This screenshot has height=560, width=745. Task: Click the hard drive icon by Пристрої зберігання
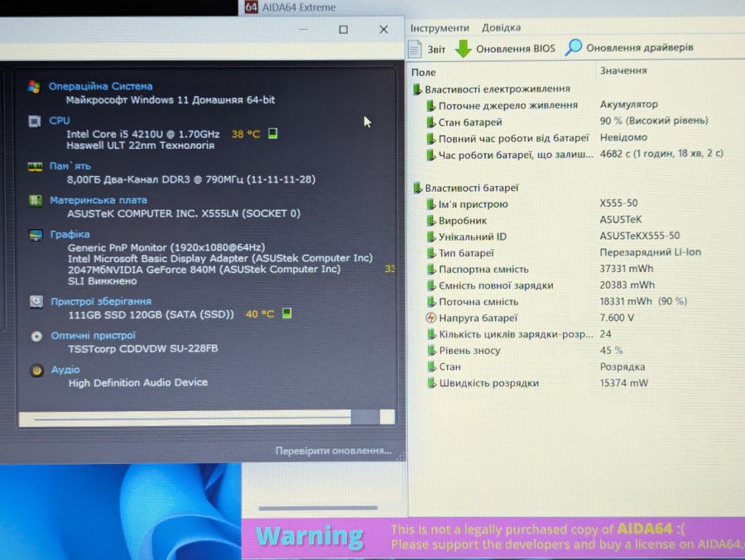pos(36,302)
